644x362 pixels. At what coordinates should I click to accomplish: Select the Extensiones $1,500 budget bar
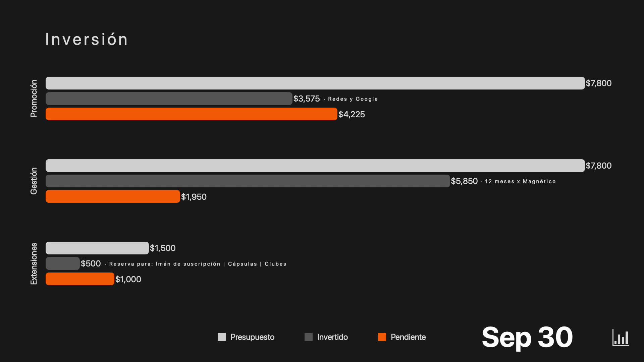pyautogui.click(x=97, y=248)
